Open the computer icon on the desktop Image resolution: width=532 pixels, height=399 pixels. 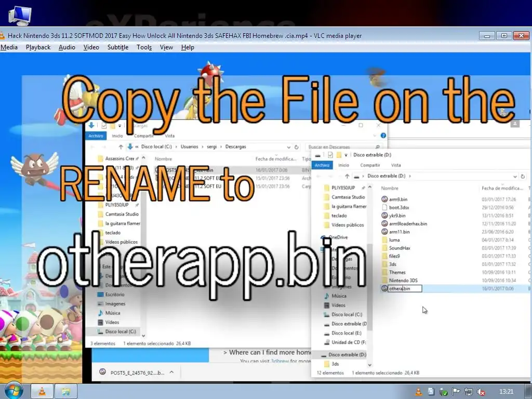(x=20, y=15)
